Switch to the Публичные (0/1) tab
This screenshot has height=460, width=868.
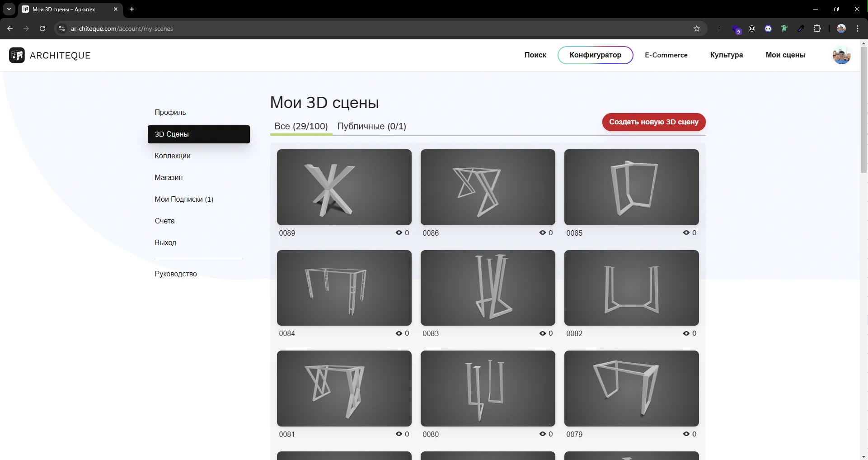(x=371, y=126)
